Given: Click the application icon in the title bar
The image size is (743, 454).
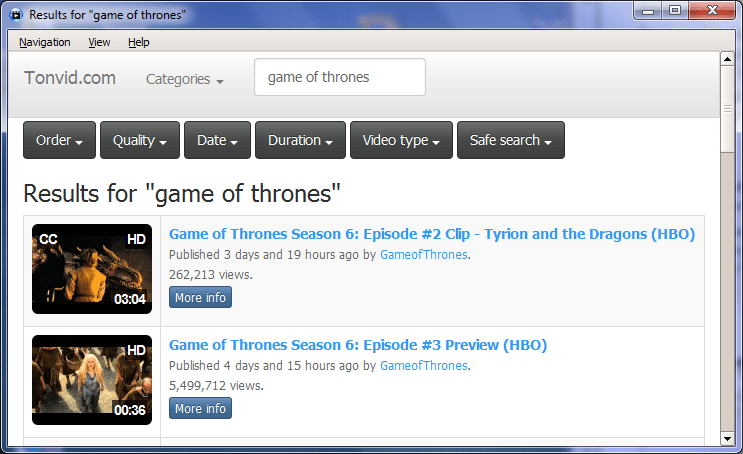Looking at the screenshot, I should point(16,15).
